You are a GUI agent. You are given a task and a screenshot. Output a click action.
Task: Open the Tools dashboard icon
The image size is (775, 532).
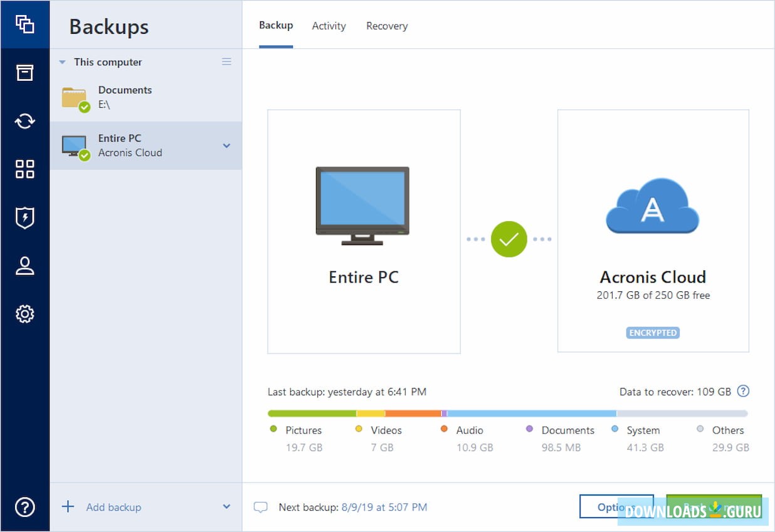[x=25, y=169]
